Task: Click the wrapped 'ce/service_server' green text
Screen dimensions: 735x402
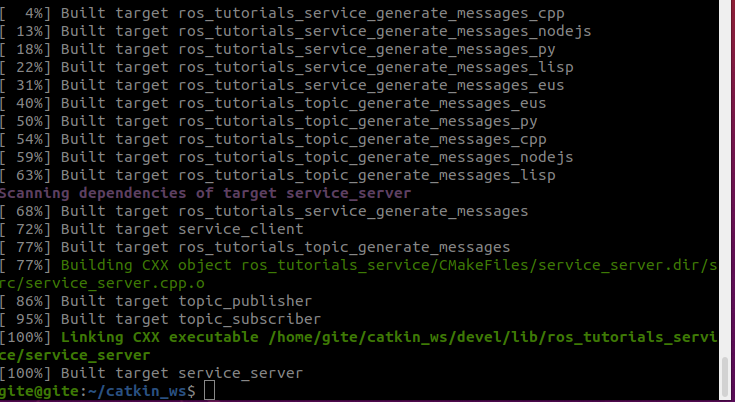Action: point(75,355)
